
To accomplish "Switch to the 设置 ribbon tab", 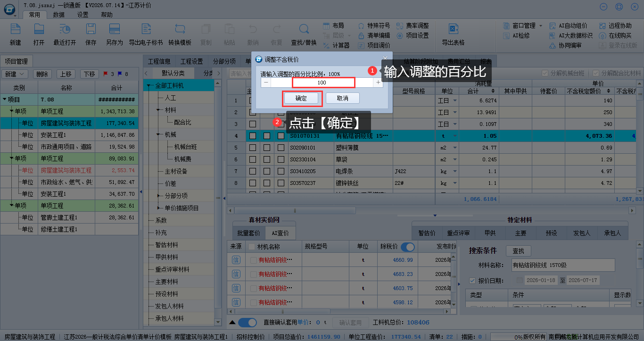I will 83,15.
